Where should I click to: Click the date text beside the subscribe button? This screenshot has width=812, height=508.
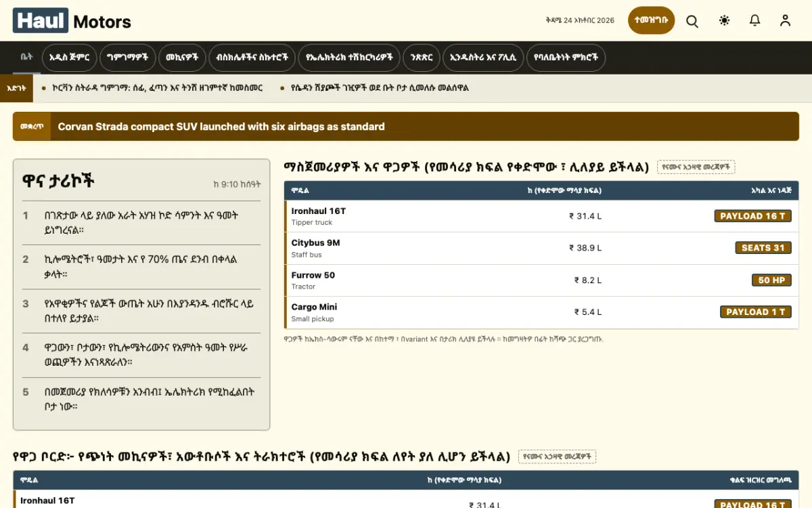(580, 20)
